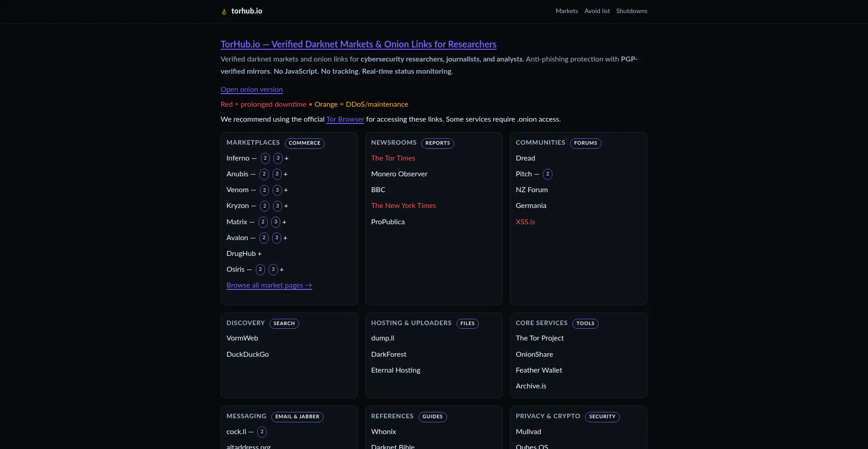The height and width of the screenshot is (449, 868).
Task: Open The Tor Project link
Action: pyautogui.click(x=540, y=338)
